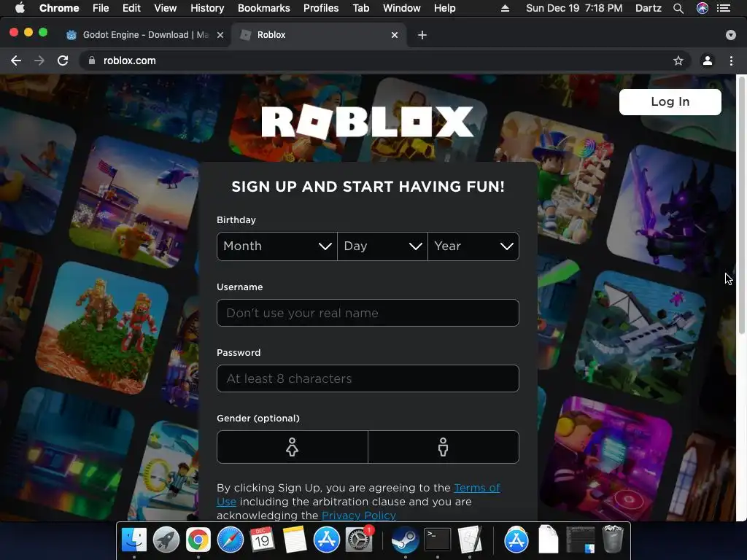Open the blank document icon in the dock

tap(549, 540)
